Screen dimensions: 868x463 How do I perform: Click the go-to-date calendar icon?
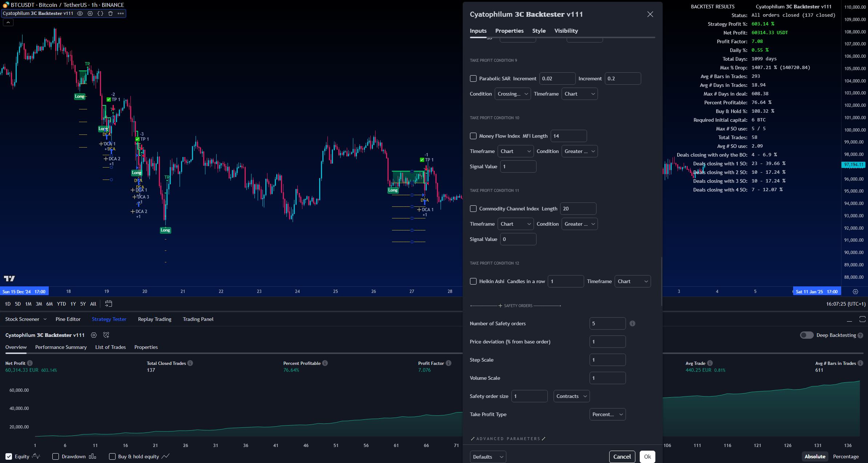pos(108,304)
